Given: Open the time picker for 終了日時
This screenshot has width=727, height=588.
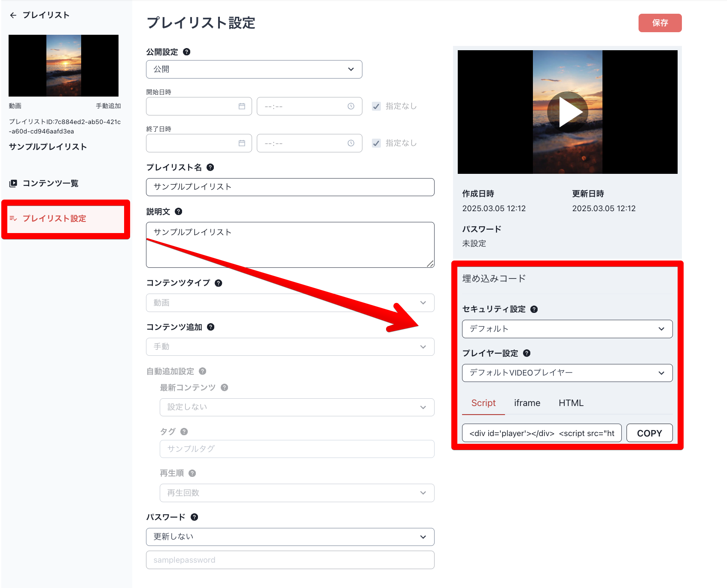Looking at the screenshot, I should (351, 143).
